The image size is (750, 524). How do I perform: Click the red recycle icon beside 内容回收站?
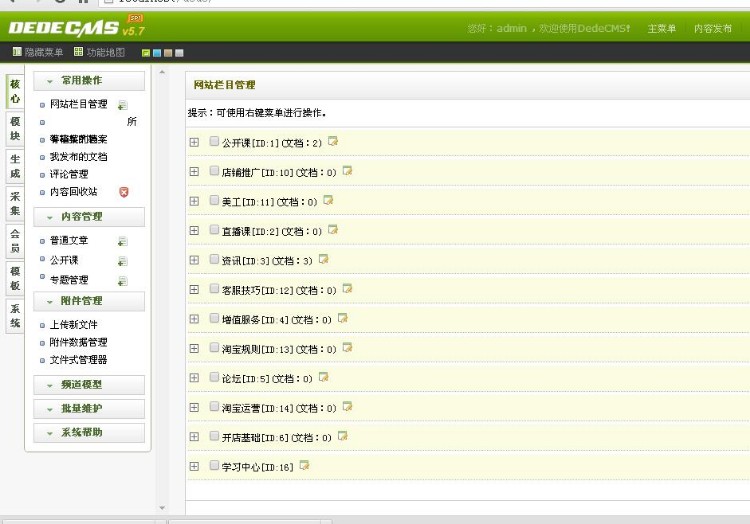[x=124, y=192]
